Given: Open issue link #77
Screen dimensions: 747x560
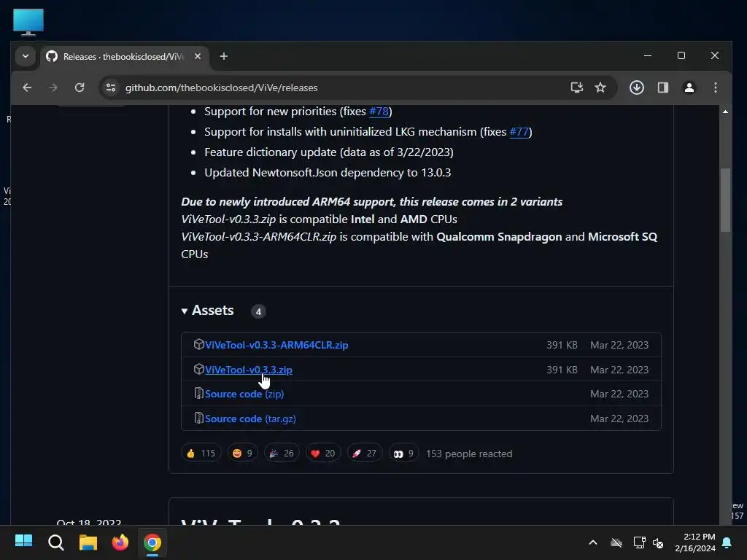Looking at the screenshot, I should 519,132.
